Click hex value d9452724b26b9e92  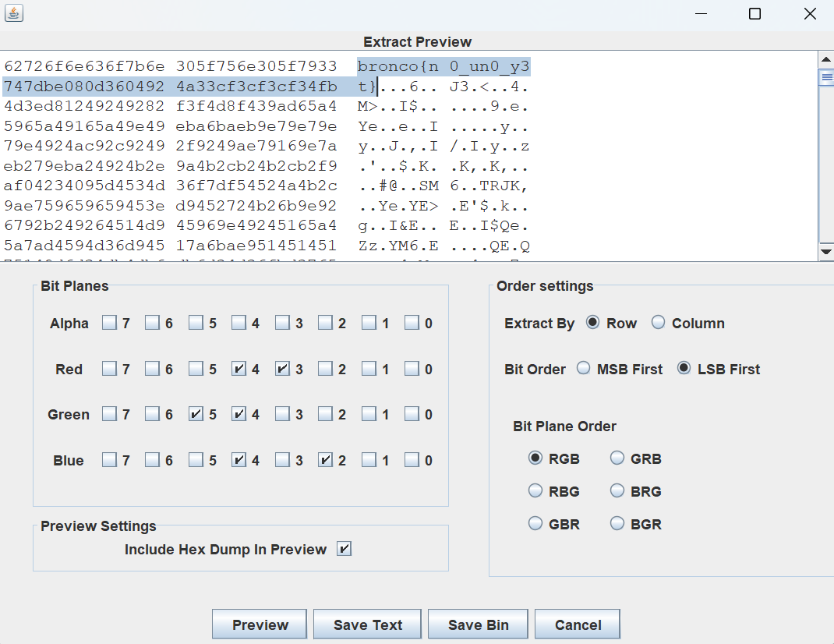[x=256, y=206]
